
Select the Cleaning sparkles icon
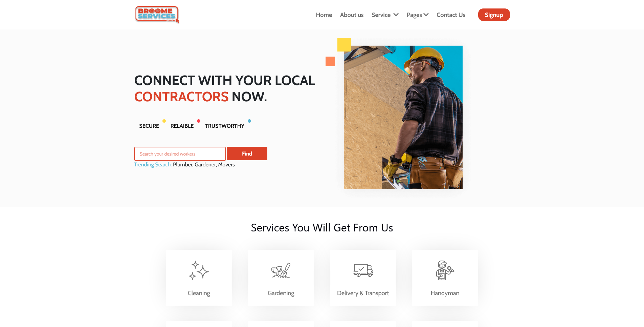(x=199, y=270)
